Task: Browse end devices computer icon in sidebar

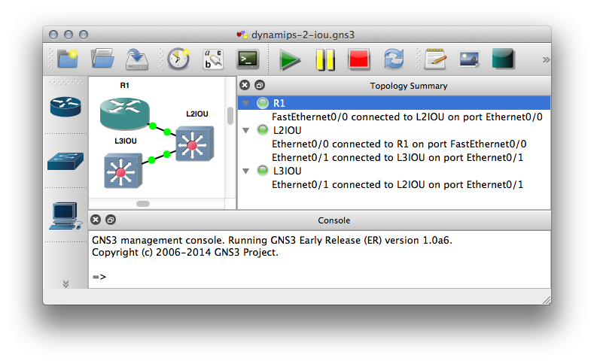Action: (65, 216)
